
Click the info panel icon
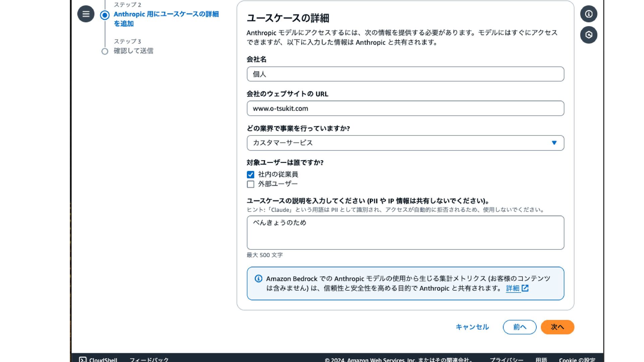pos(589,14)
